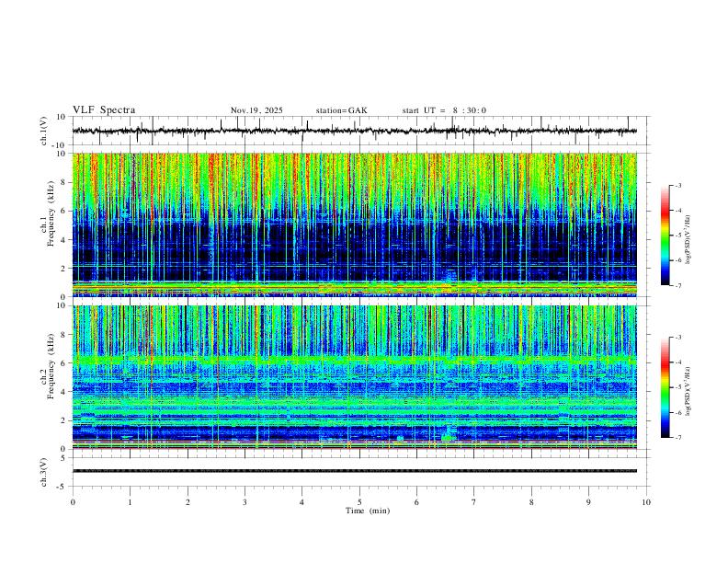Click the Nov.19, 2025 date label
Image resolution: width=728 pixels, height=563 pixels.
pos(256,110)
